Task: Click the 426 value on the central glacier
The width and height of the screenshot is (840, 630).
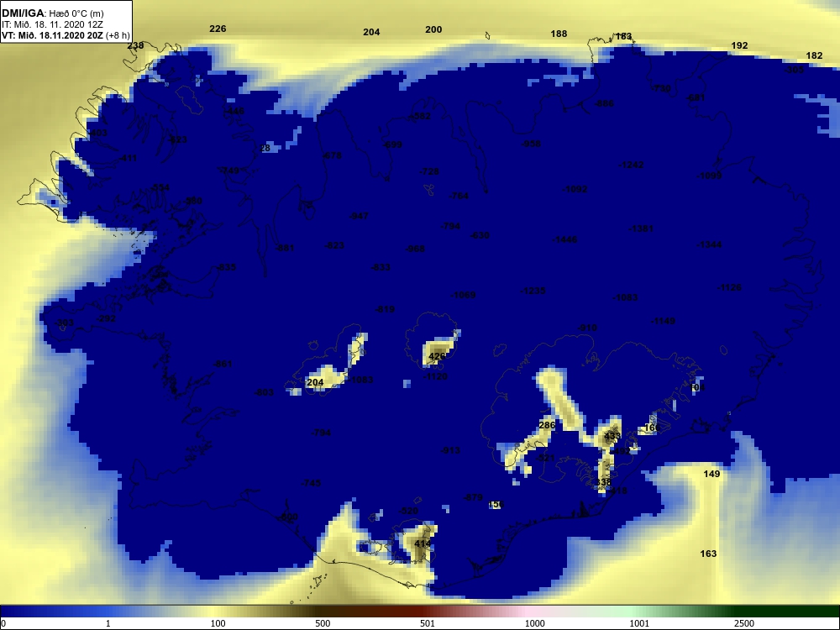Action: click(x=437, y=356)
